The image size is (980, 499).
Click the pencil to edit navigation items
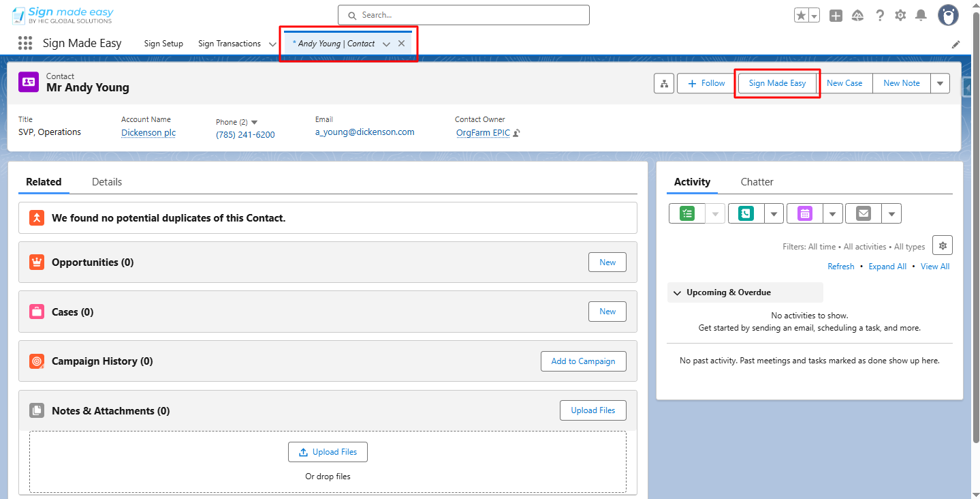pos(956,44)
